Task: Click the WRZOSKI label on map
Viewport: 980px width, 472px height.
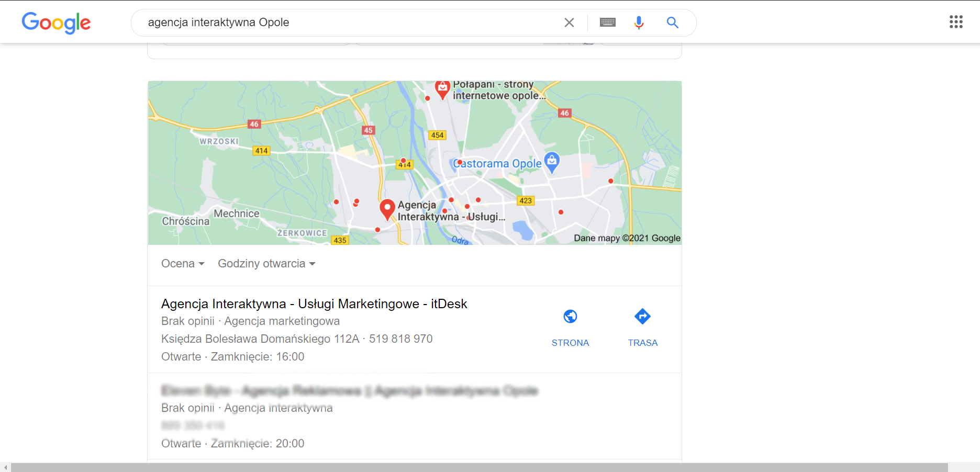Action: pyautogui.click(x=219, y=141)
